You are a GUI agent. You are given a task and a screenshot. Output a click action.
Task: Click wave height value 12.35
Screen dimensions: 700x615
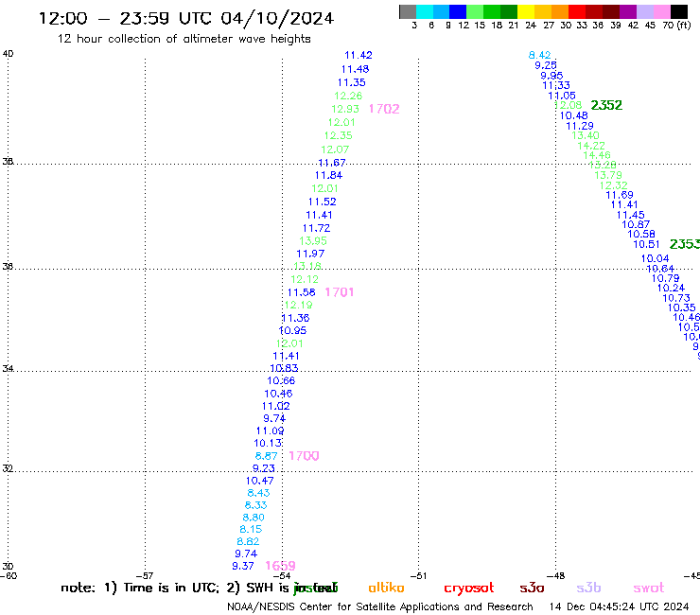(338, 136)
